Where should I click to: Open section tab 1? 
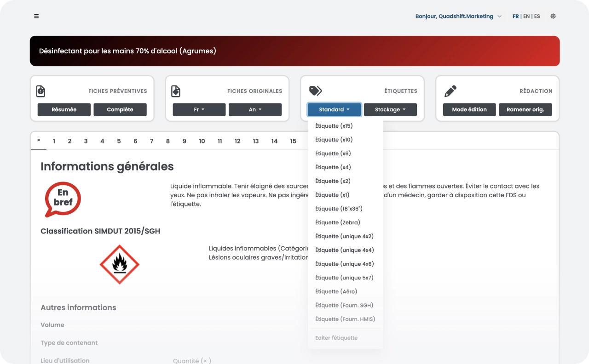pyautogui.click(x=54, y=141)
